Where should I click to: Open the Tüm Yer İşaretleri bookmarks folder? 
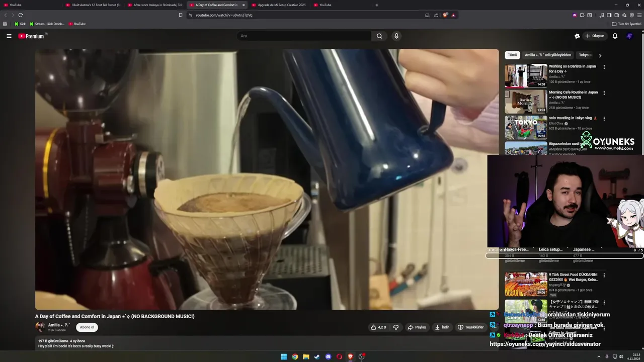[627, 24]
